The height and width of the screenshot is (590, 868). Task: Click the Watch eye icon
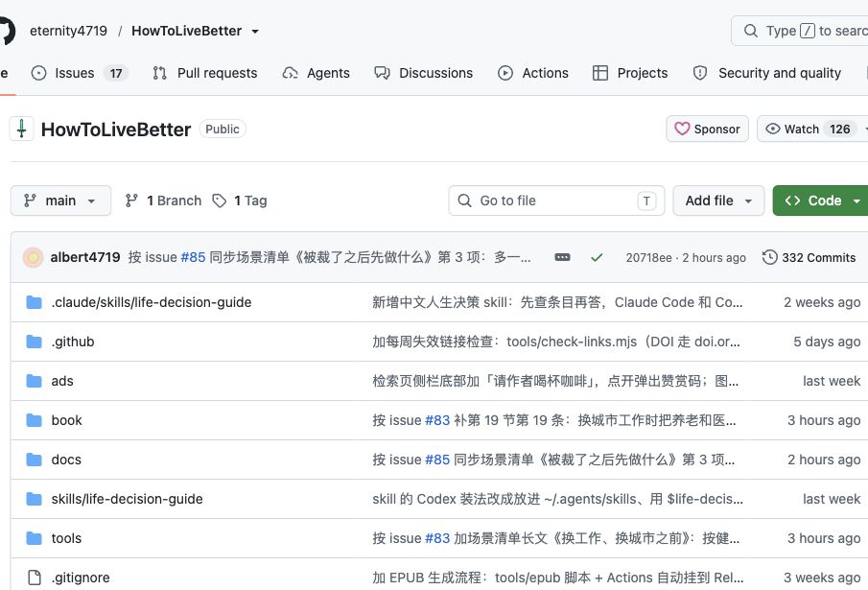point(773,129)
